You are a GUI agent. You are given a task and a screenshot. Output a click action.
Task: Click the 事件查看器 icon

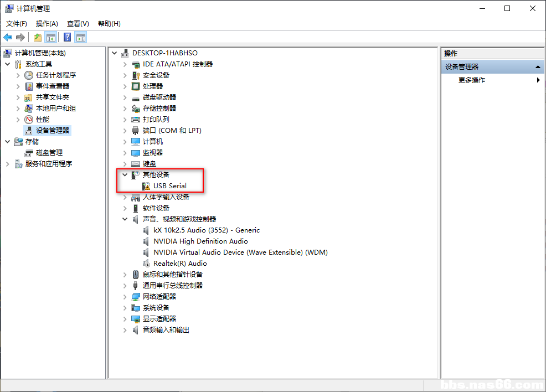tap(29, 86)
